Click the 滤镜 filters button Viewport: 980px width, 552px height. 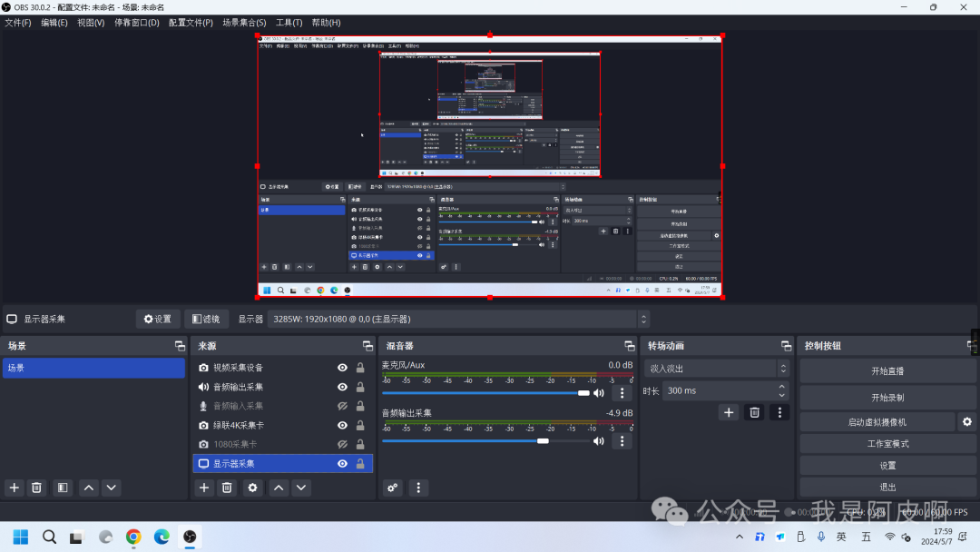tap(207, 319)
